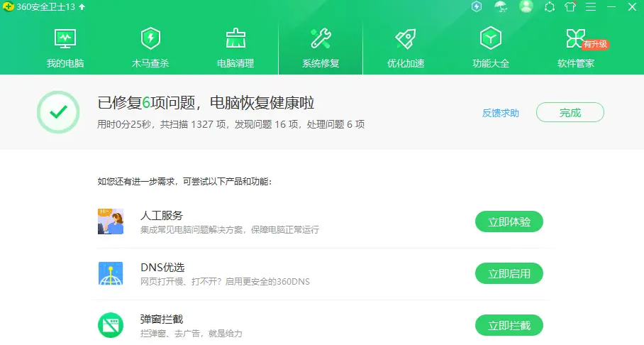Click the 如您还有进一步需求 prompt text
The height and width of the screenshot is (345, 644).
[184, 181]
